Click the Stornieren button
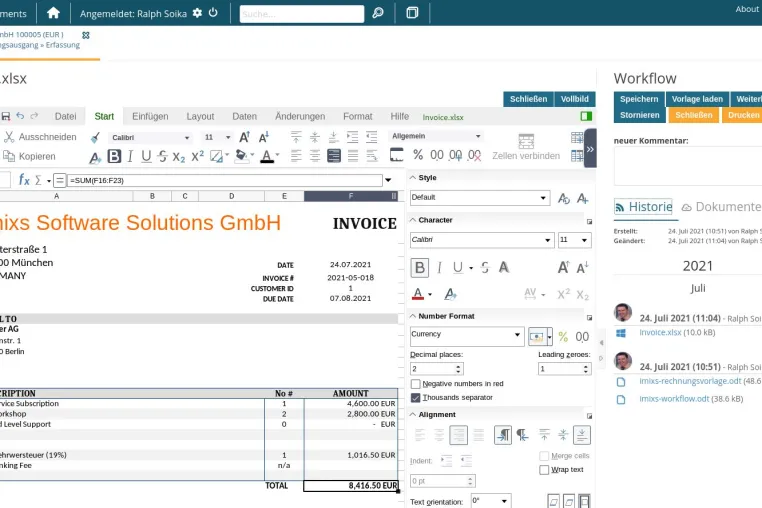Viewport: 762px width, 508px height. [640, 115]
